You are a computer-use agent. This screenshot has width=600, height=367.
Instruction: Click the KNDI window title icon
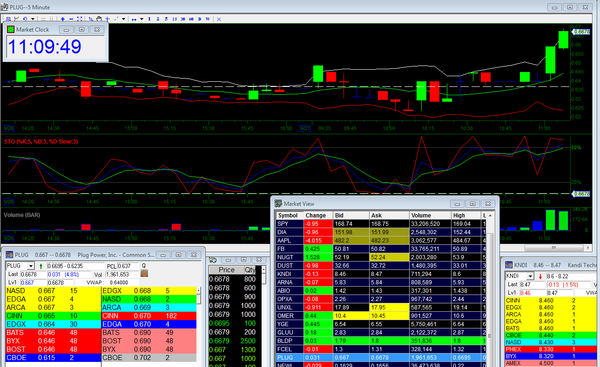click(x=509, y=264)
